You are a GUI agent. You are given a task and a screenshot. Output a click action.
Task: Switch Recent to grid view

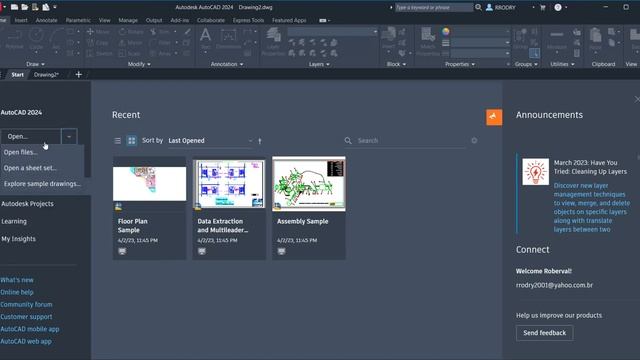click(131, 141)
